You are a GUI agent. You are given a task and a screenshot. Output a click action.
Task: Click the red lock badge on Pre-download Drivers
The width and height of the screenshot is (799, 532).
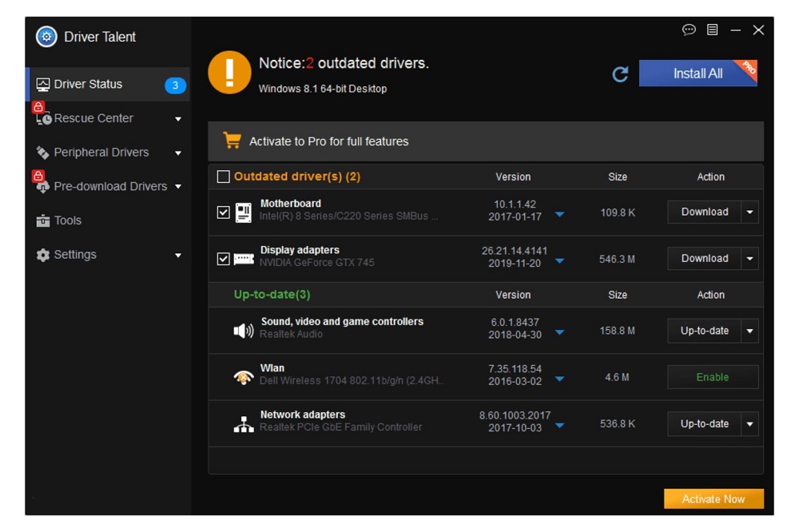click(38, 176)
